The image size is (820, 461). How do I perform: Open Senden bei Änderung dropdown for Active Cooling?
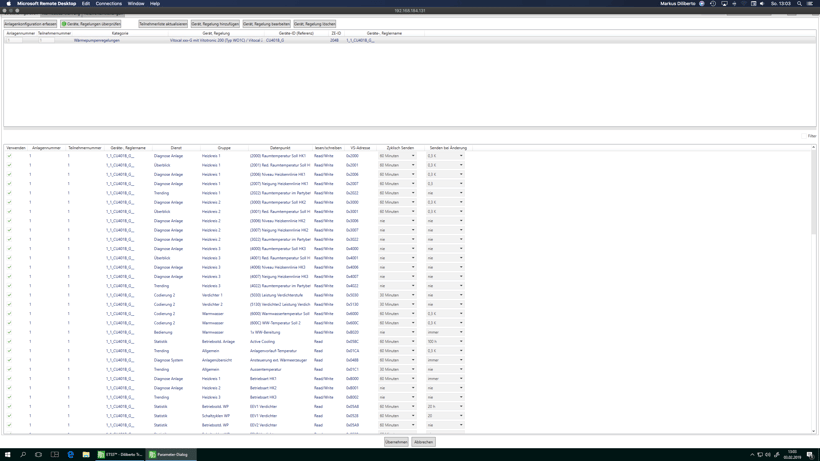(445, 341)
